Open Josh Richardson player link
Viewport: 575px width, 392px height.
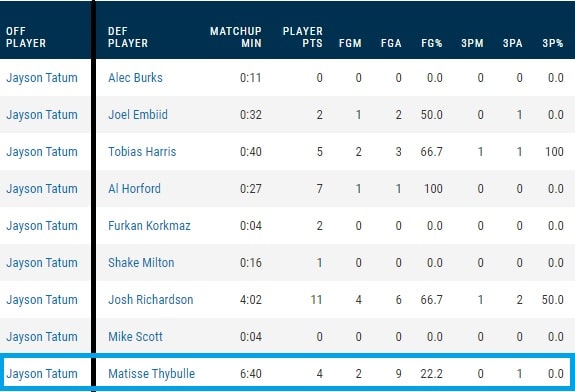click(x=151, y=300)
